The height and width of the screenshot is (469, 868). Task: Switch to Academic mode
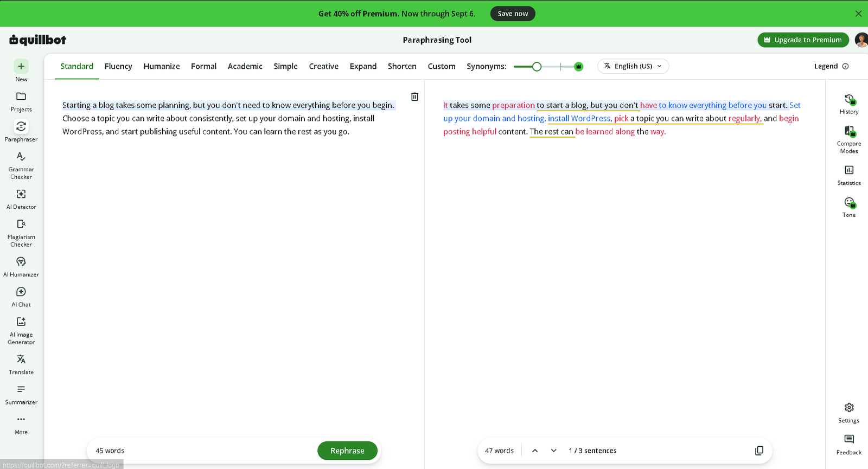(245, 66)
